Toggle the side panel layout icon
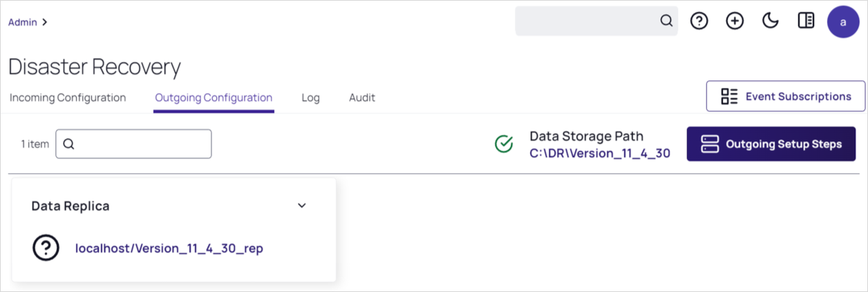This screenshot has height=292, width=868. [806, 21]
